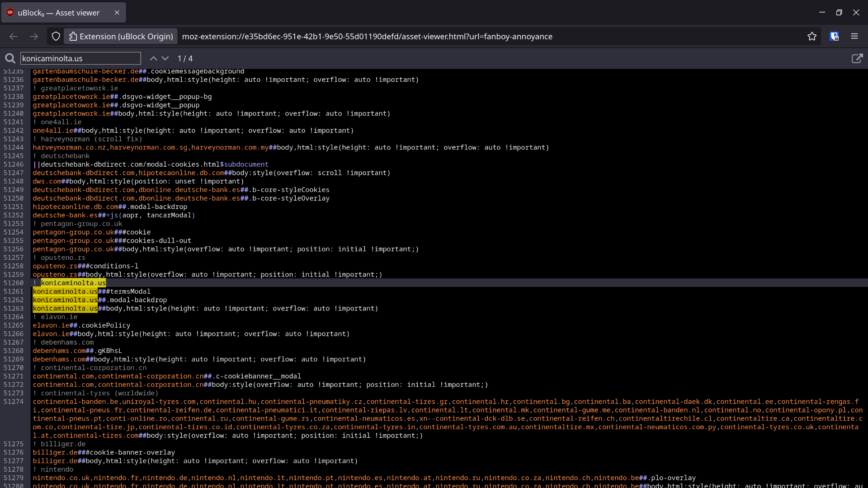The image size is (868, 488).
Task: Open the Firefox hamburger application menu
Action: point(854,36)
